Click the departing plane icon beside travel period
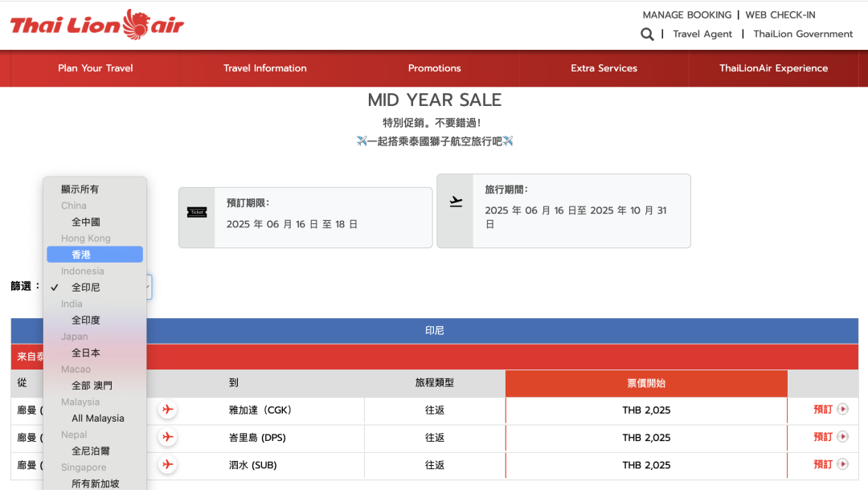 coord(456,202)
